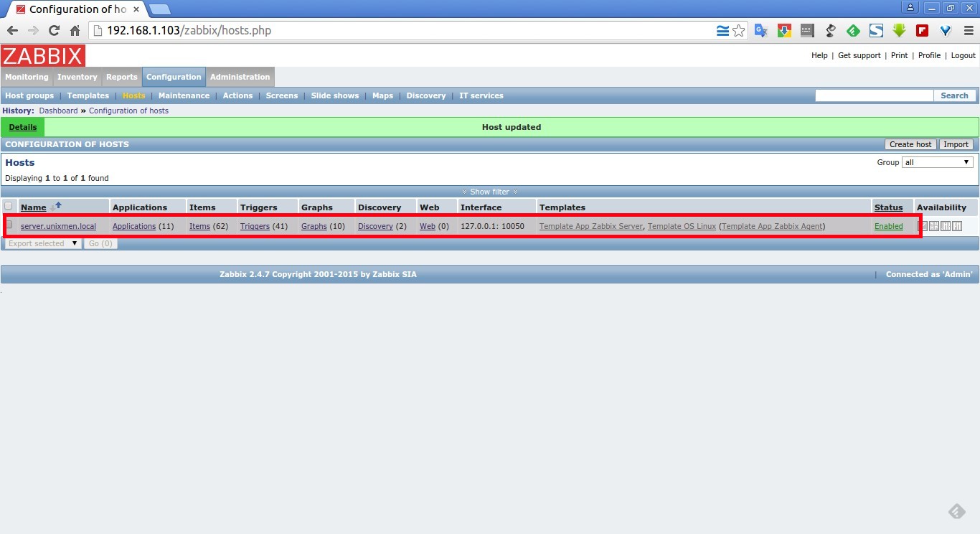This screenshot has height=534, width=980.
Task: Go to Host groups submenu
Action: point(29,95)
